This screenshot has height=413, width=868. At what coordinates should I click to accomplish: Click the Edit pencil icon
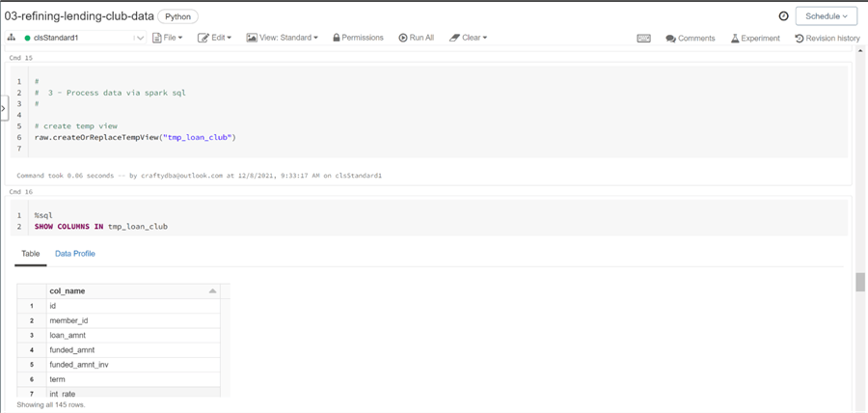pos(203,38)
